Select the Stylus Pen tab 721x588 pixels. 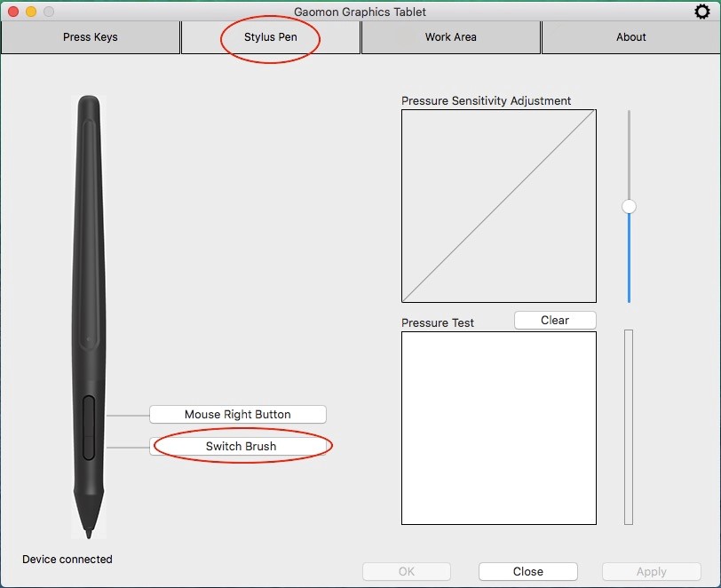(x=270, y=37)
